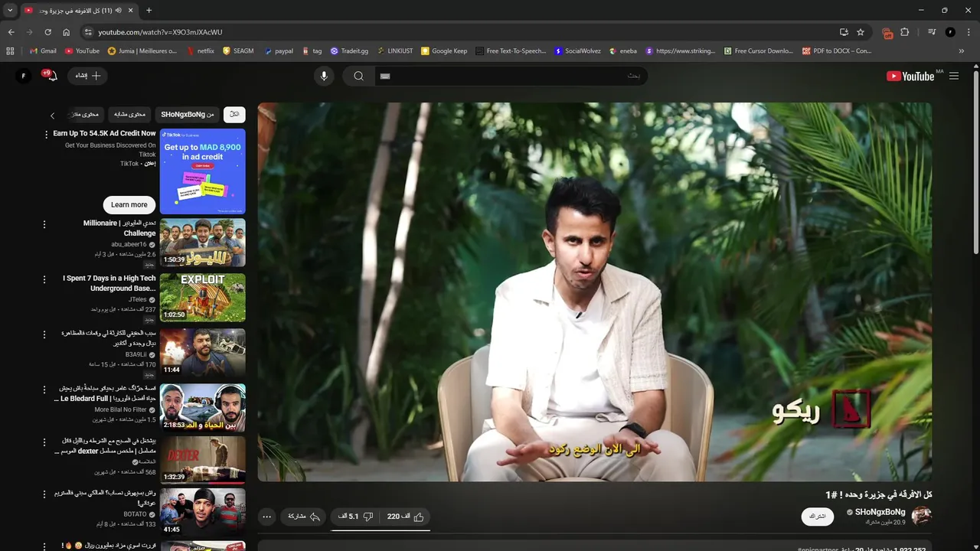The height and width of the screenshot is (551, 980).
Task: Open 'I Spent 7 Days' EXPLOIT thumbnail
Action: pyautogui.click(x=202, y=298)
